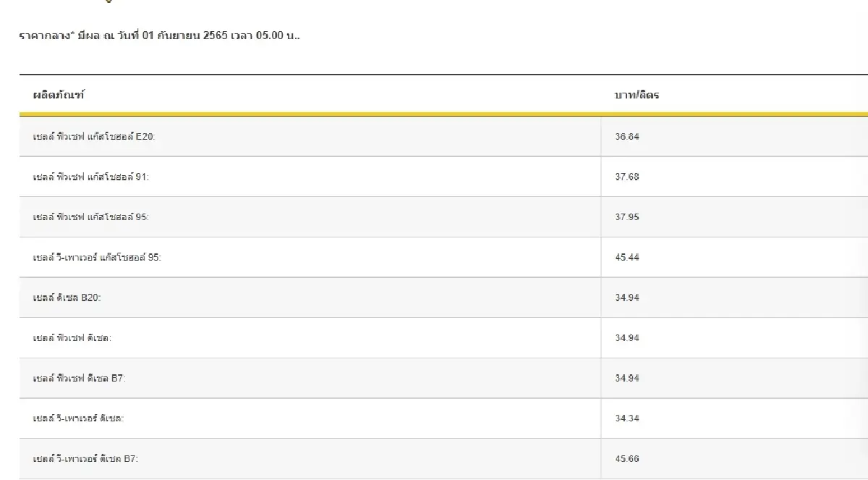Click the price effective date text line
Image resolution: width=868 pixels, height=480 pixels.
coord(159,35)
